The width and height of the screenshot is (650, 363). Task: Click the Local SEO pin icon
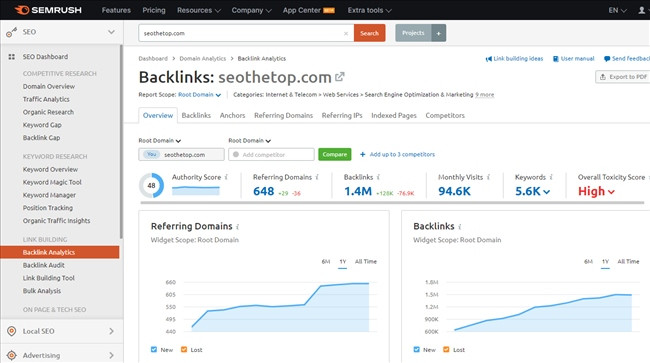pyautogui.click(x=12, y=331)
